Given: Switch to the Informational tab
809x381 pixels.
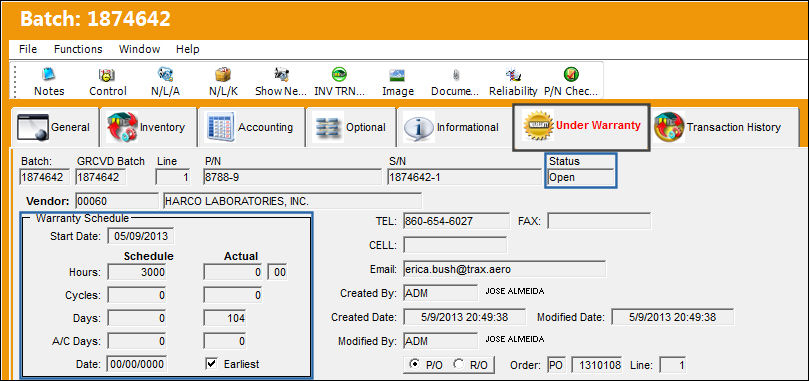Looking at the screenshot, I should (454, 127).
